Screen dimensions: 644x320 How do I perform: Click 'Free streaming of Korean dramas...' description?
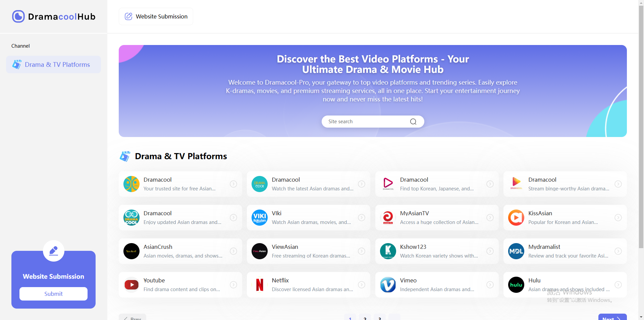pos(311,256)
